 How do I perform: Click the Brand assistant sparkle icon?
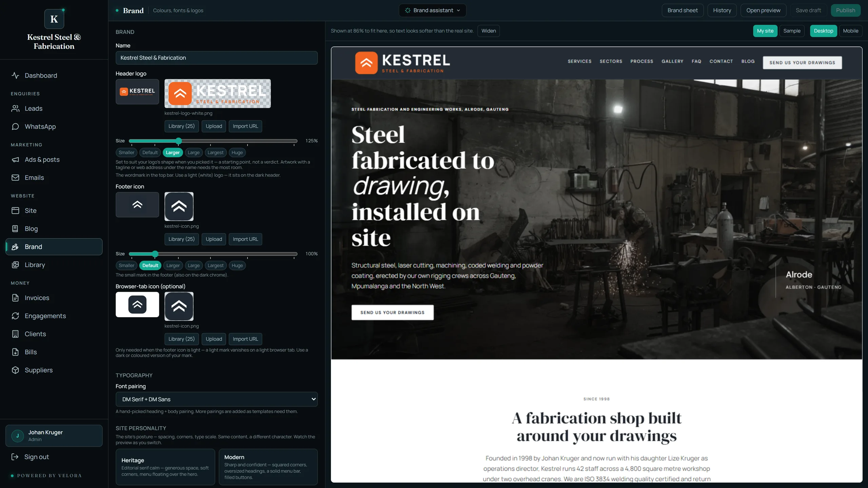point(408,11)
